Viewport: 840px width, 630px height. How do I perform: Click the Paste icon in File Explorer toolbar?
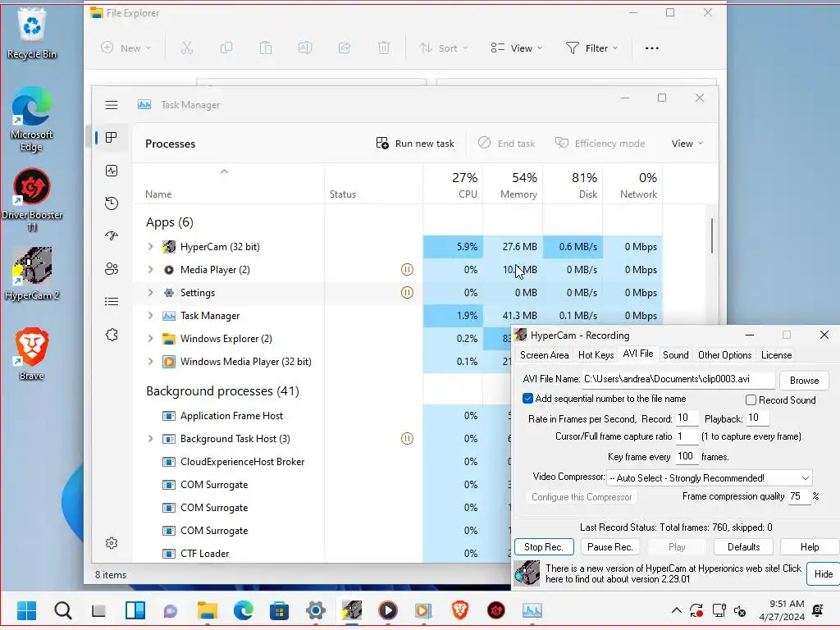(266, 48)
